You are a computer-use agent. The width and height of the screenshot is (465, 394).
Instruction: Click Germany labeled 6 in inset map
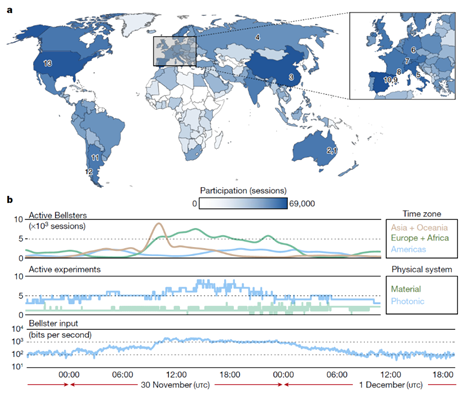click(413, 50)
